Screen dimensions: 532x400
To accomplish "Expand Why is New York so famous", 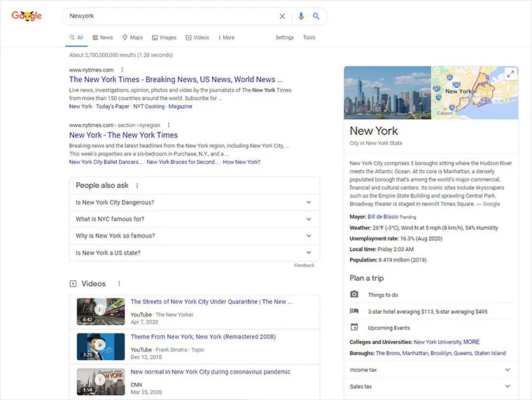I will [195, 235].
